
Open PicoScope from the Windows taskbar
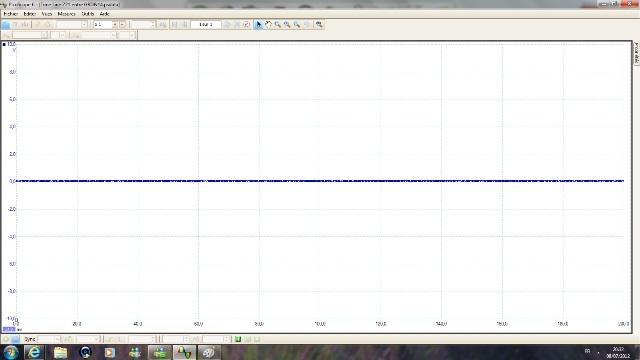coord(184,352)
